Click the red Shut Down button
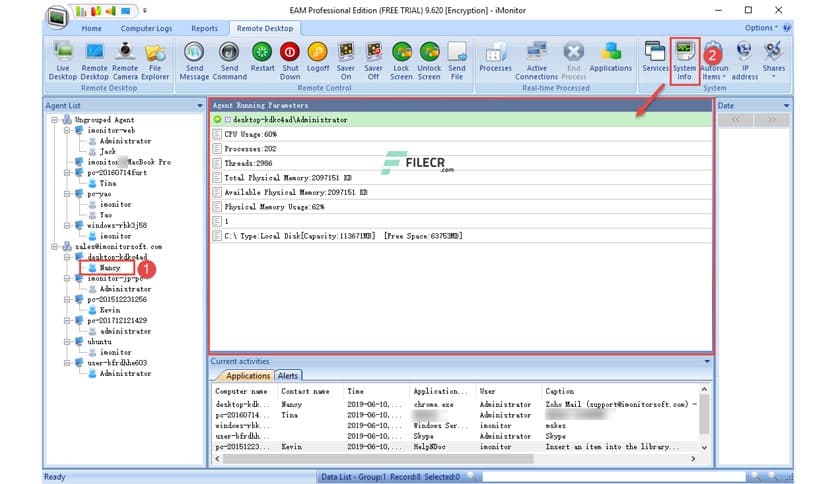The image size is (836, 484). point(290,61)
